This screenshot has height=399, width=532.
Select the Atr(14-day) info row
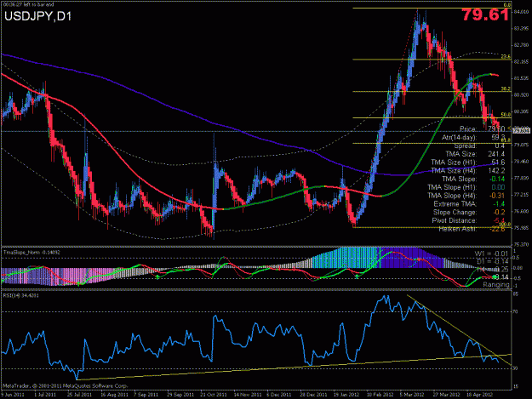(x=473, y=137)
